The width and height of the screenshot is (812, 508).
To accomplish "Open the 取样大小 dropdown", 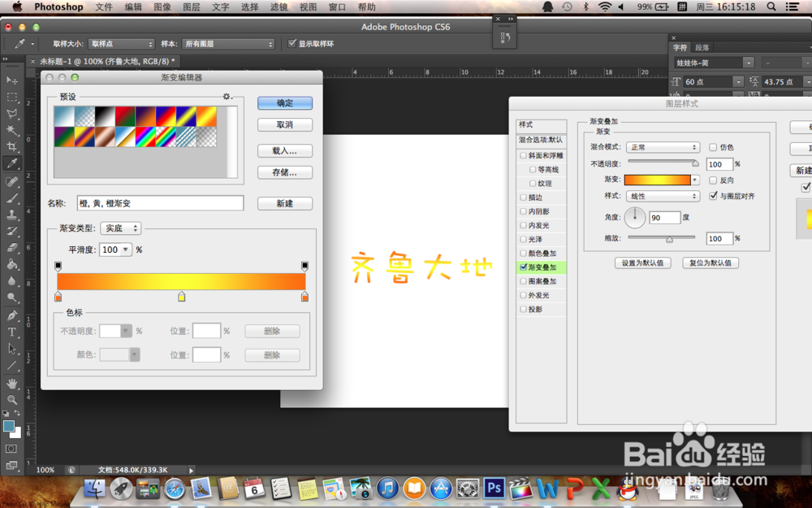I will pos(121,44).
